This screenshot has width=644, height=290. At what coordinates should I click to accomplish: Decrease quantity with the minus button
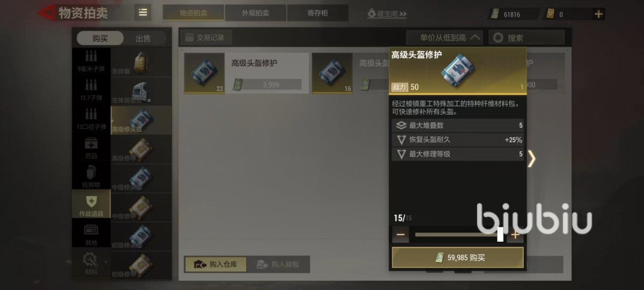[400, 235]
